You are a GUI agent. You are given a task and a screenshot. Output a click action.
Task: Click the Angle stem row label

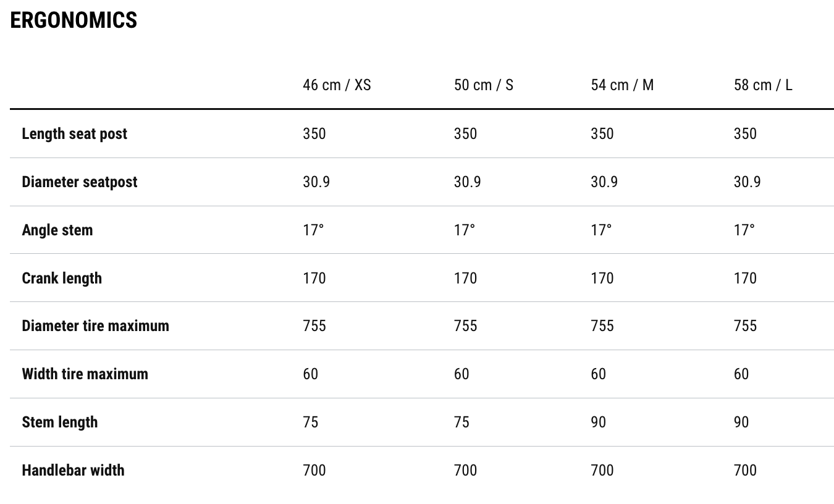(x=57, y=230)
